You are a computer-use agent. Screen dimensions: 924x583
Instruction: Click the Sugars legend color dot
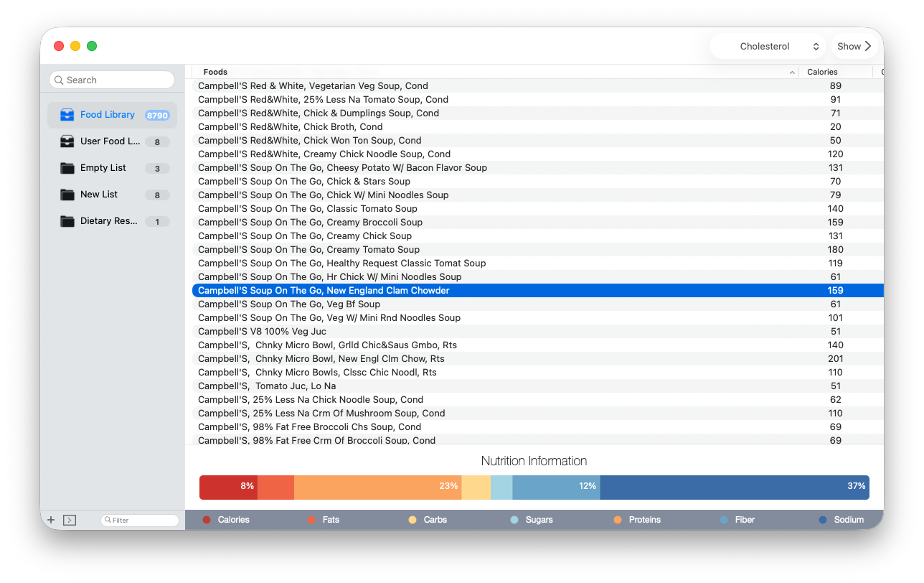(514, 520)
